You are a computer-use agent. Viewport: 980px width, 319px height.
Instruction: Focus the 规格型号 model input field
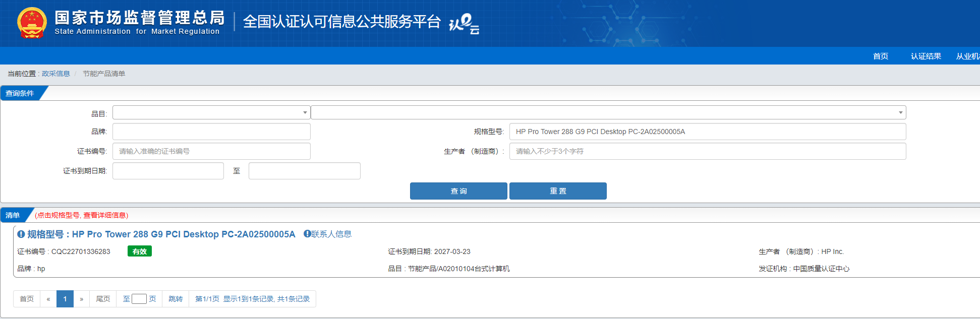pyautogui.click(x=708, y=132)
